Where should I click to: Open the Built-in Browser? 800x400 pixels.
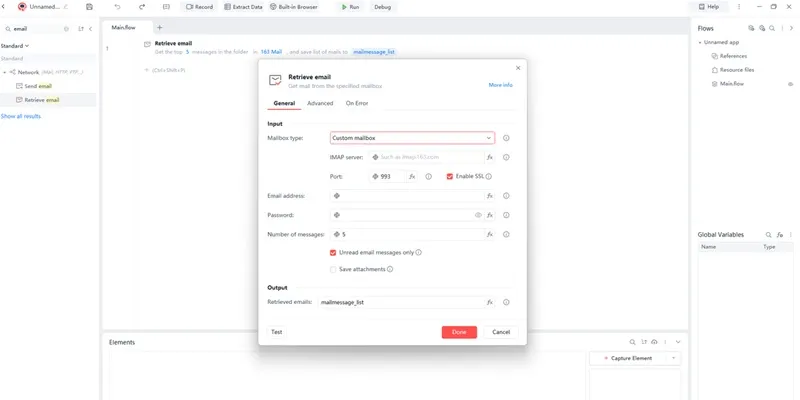[293, 7]
